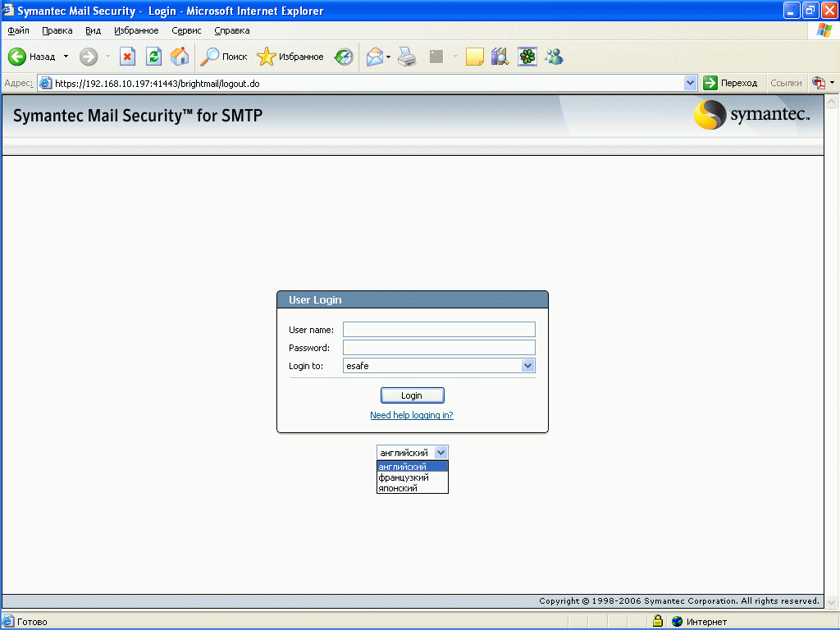Open the Mail icon dropdown arrow
This screenshot has height=630, width=840.
click(388, 57)
